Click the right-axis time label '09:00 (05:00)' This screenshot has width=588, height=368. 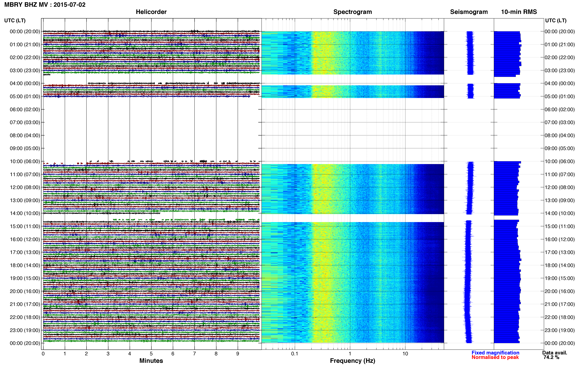click(x=560, y=148)
